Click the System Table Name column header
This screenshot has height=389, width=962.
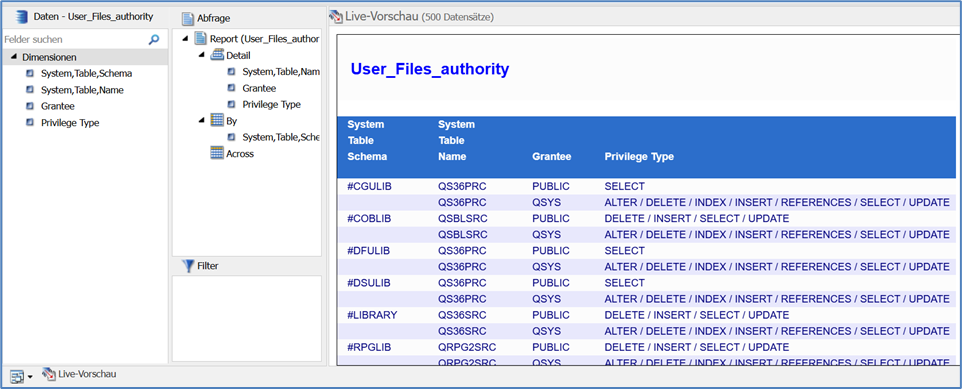[x=456, y=141]
